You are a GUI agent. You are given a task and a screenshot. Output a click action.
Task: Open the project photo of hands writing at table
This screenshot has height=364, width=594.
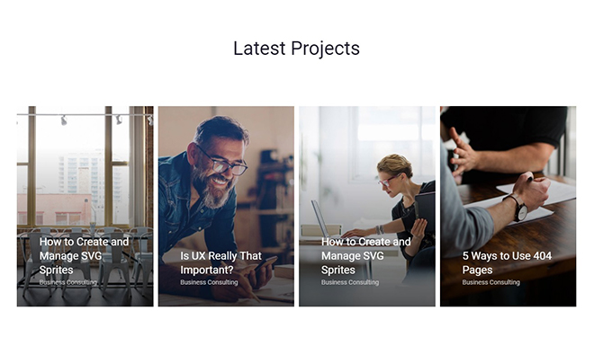[508, 206]
